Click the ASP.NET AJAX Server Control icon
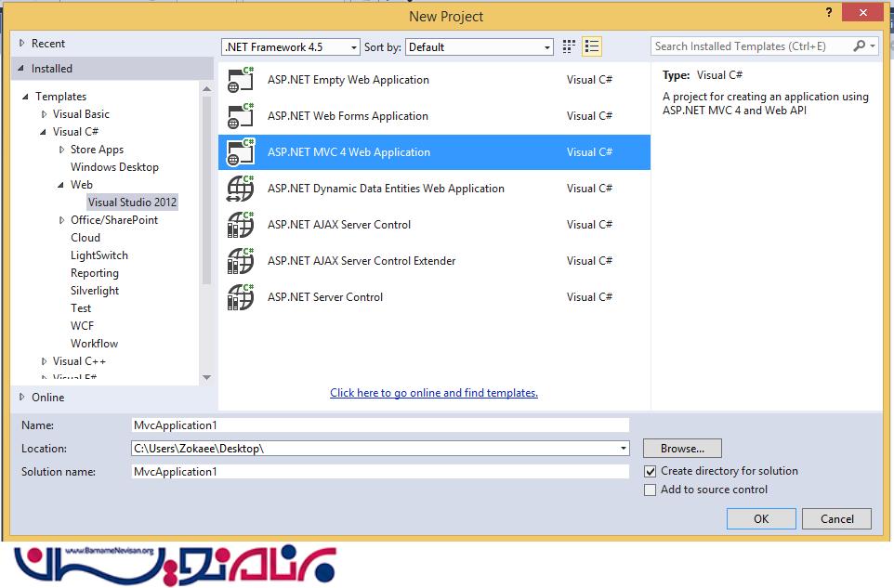The width and height of the screenshot is (894, 588). point(241,225)
